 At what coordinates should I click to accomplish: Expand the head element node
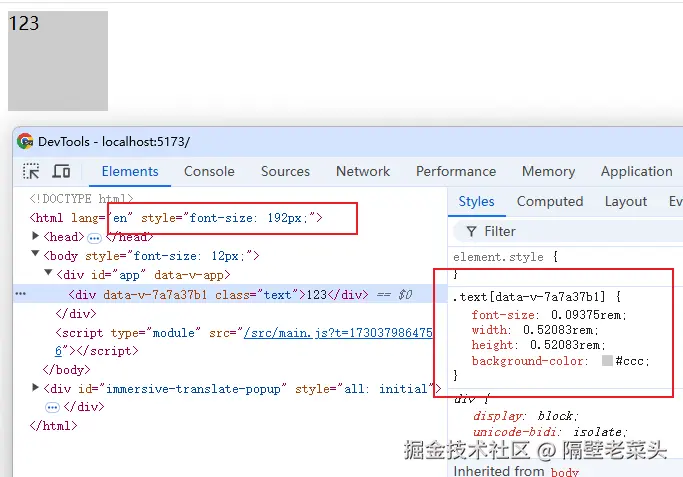tap(36, 236)
